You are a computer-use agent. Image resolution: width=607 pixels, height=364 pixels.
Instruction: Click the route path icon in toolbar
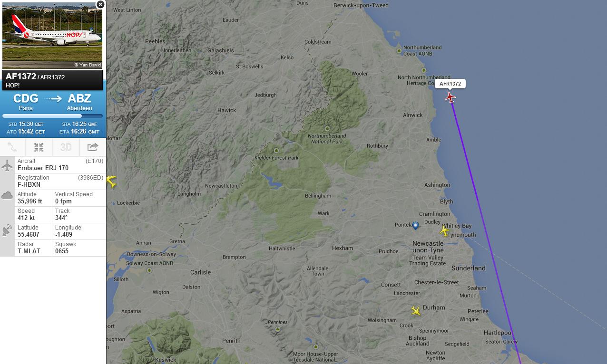pos(13,147)
